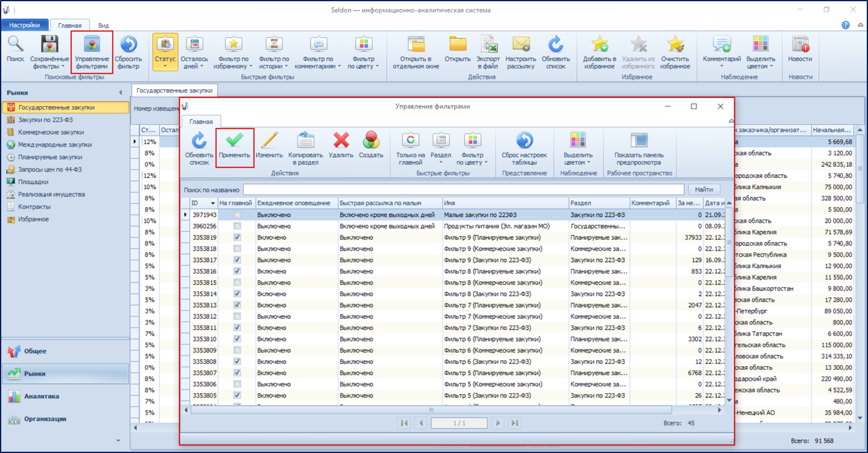The image size is (868, 453).
Task: Click Обновить список in the main ribbon
Action: (554, 44)
